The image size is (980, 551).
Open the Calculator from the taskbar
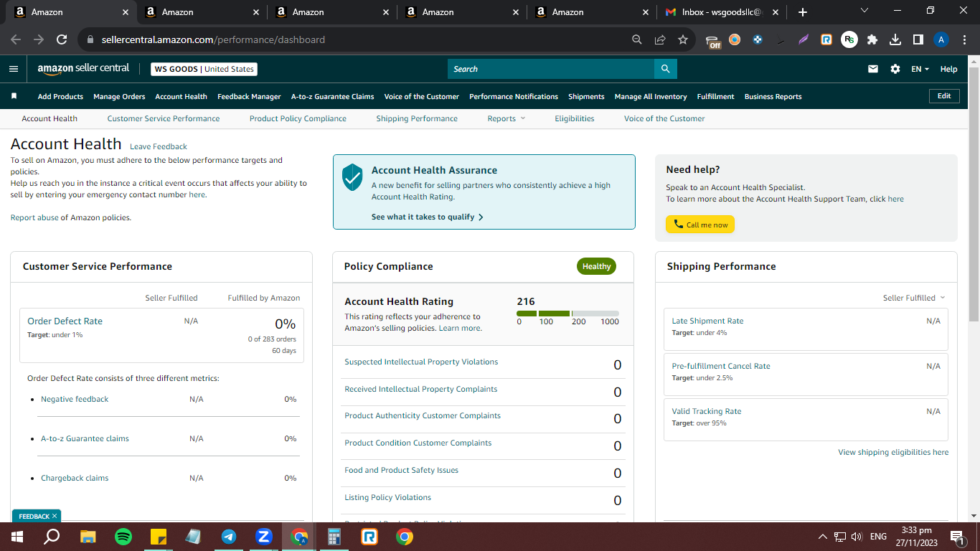[334, 537]
